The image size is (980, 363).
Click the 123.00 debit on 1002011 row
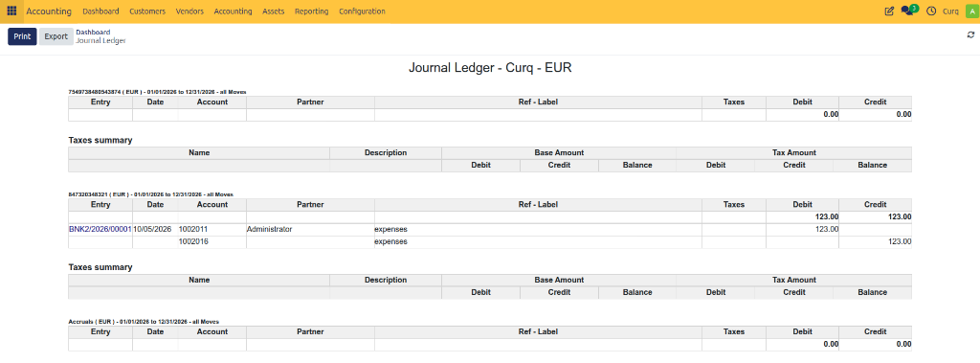pos(826,230)
